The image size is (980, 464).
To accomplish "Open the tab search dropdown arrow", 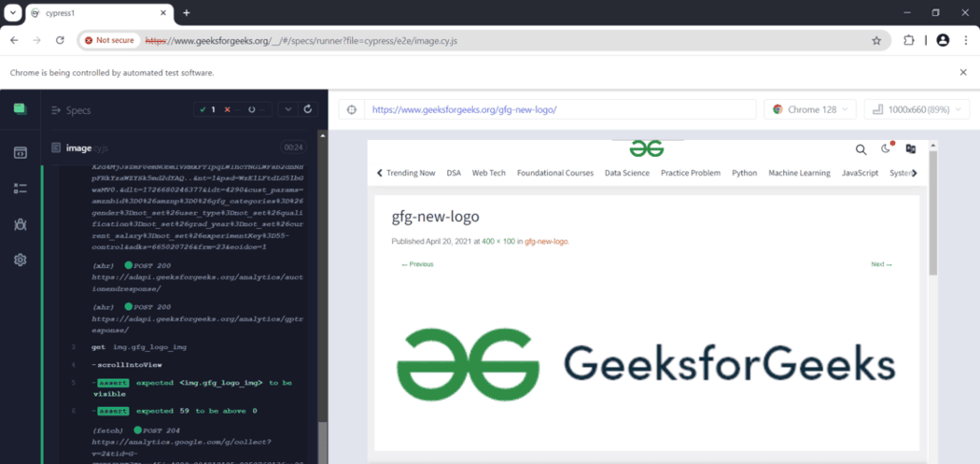I will tap(13, 12).
